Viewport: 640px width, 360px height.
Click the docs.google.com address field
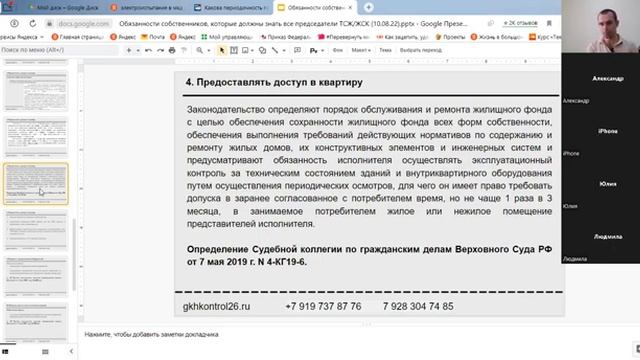(84, 24)
